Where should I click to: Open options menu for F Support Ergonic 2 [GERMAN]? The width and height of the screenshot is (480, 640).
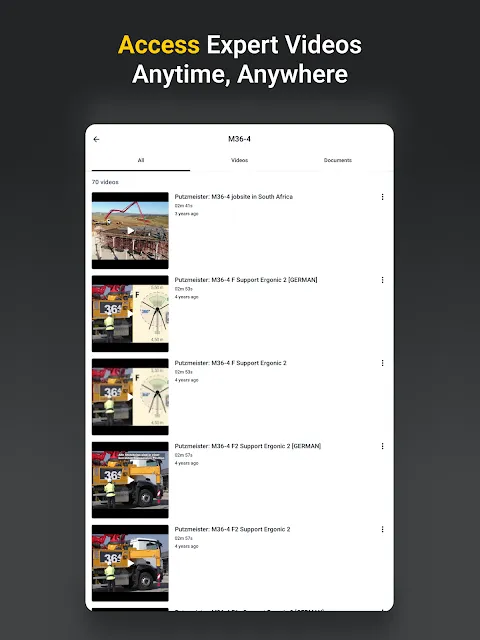[382, 280]
